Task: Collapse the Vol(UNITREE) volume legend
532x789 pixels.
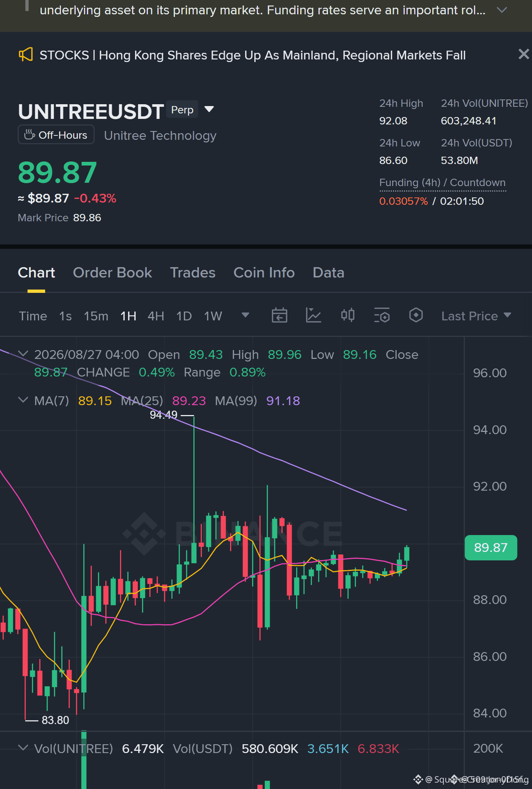Action: tap(23, 748)
